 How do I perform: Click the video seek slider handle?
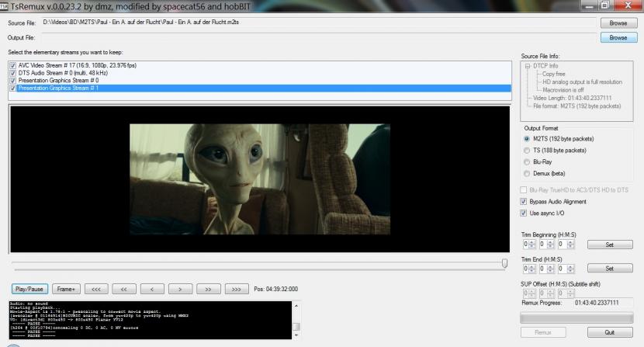504,264
